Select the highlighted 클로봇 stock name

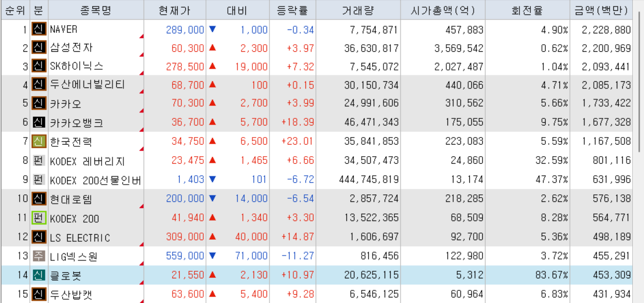tap(66, 275)
